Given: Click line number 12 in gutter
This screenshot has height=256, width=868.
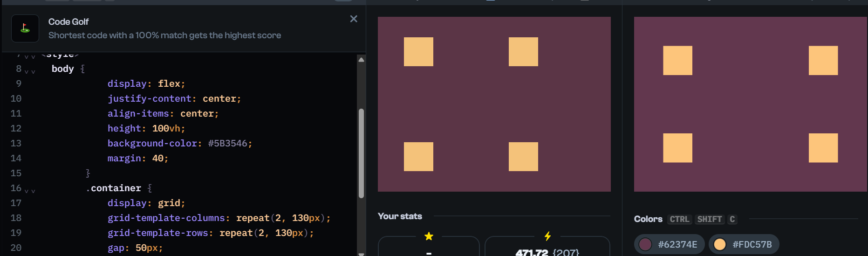Looking at the screenshot, I should coord(16,129).
